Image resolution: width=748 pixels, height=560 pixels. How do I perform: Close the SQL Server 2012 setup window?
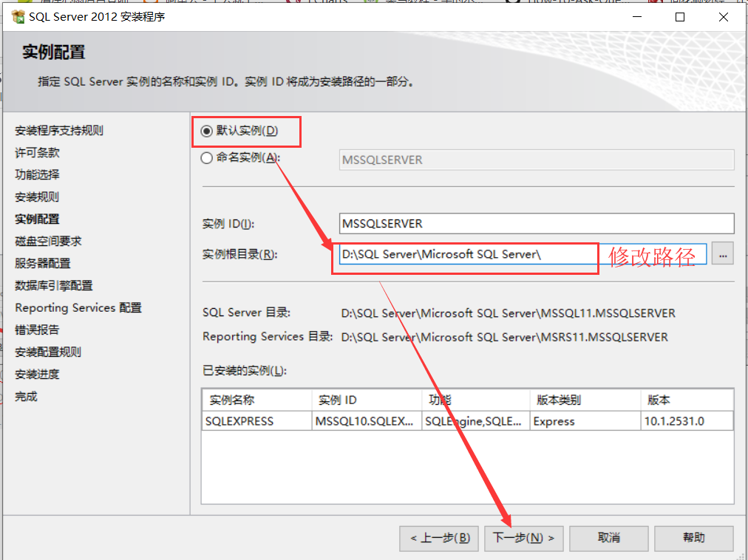click(x=723, y=17)
